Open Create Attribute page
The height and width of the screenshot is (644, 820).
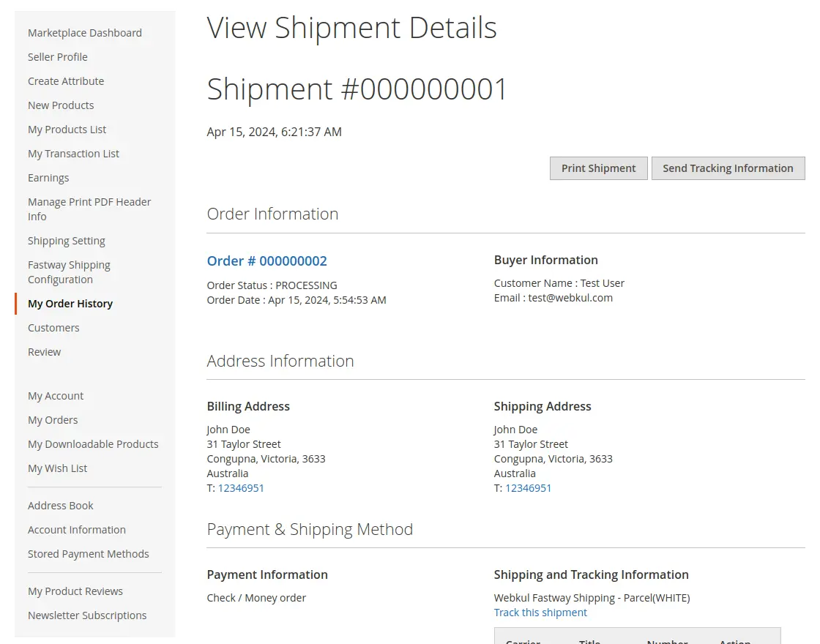[x=66, y=81]
